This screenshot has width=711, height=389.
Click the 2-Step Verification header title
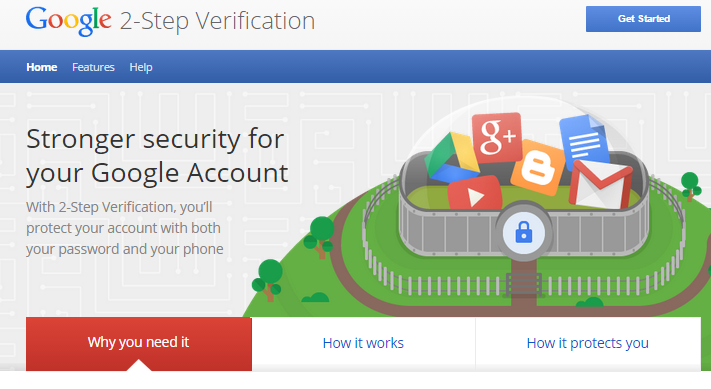pos(217,21)
